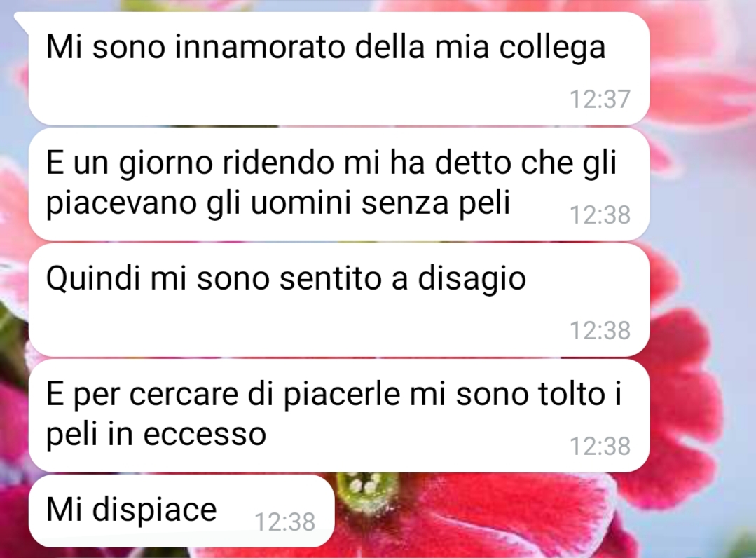Click the word "collega" in the first message
Image resolution: width=756 pixels, height=558 pixels.
tap(552, 48)
